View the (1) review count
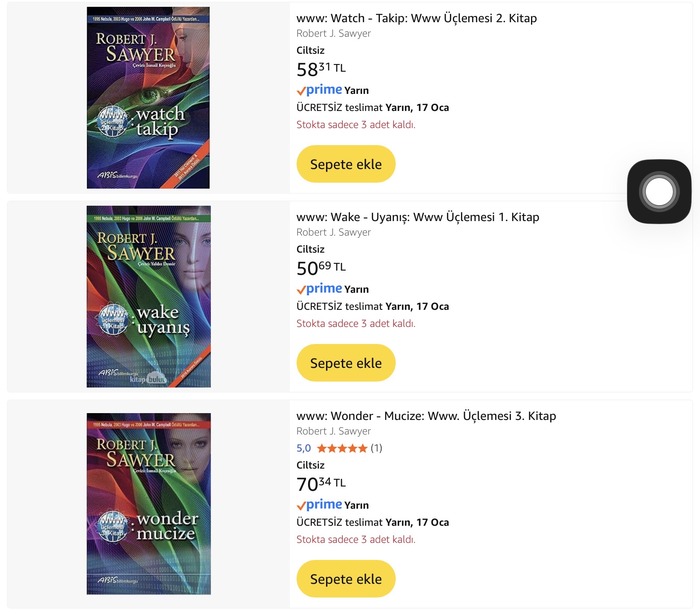Image resolution: width=700 pixels, height=609 pixels. [376, 448]
